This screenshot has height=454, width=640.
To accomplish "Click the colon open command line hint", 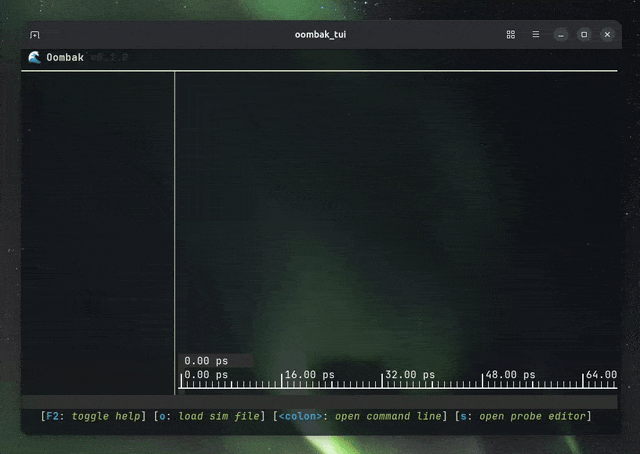I will pos(360,416).
